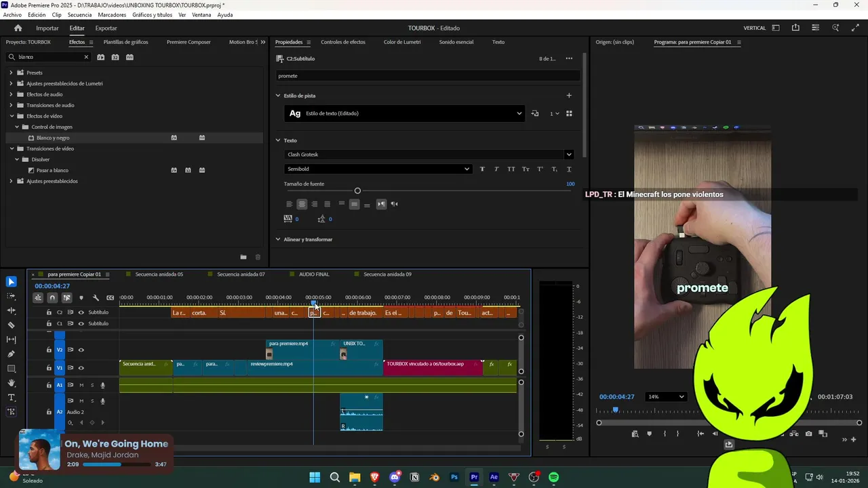The image size is (868, 488).
Task: Click the comparison view icon in monitor
Action: (821, 434)
